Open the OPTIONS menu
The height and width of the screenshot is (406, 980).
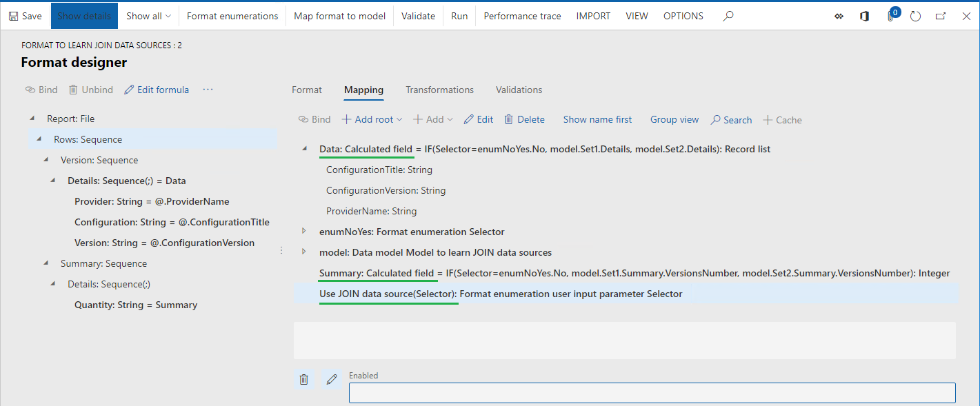683,15
